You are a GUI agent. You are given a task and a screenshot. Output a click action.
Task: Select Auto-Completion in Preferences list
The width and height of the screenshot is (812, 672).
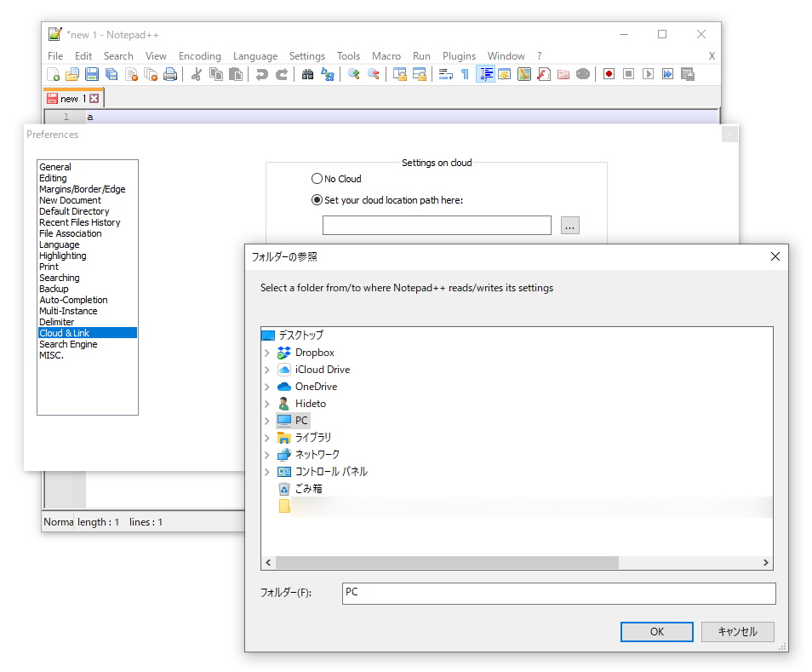(x=73, y=300)
